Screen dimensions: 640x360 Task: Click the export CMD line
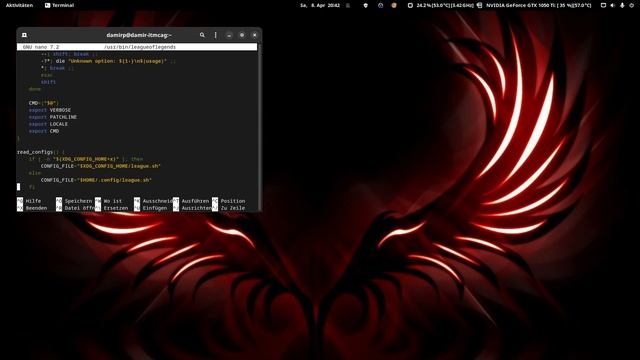click(44, 131)
